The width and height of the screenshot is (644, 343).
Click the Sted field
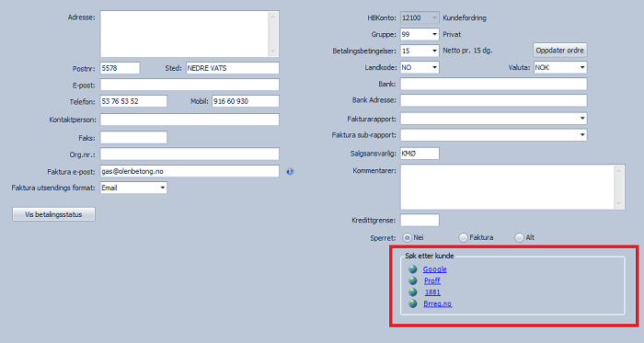[x=233, y=68]
